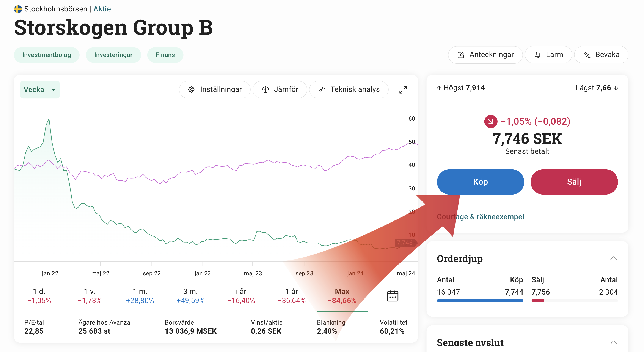Viewport: 644px width, 352px height.
Task: Open the Vecka interval dropdown
Action: (x=40, y=89)
